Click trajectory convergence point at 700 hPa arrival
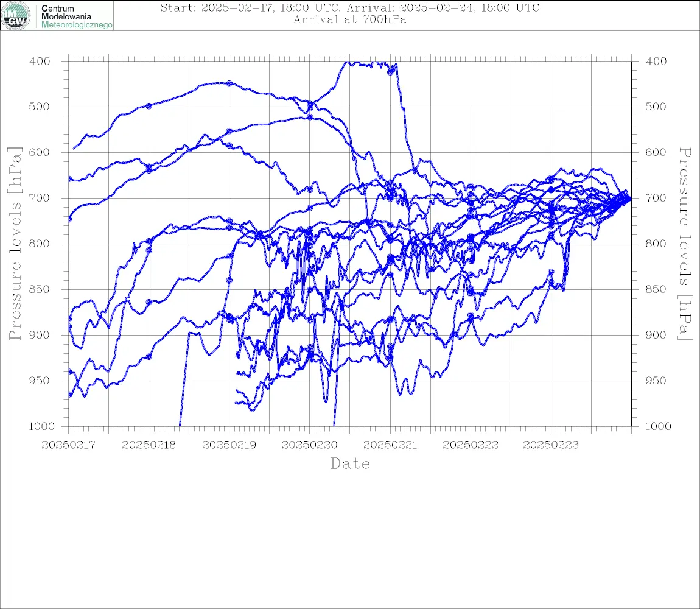 [x=630, y=199]
